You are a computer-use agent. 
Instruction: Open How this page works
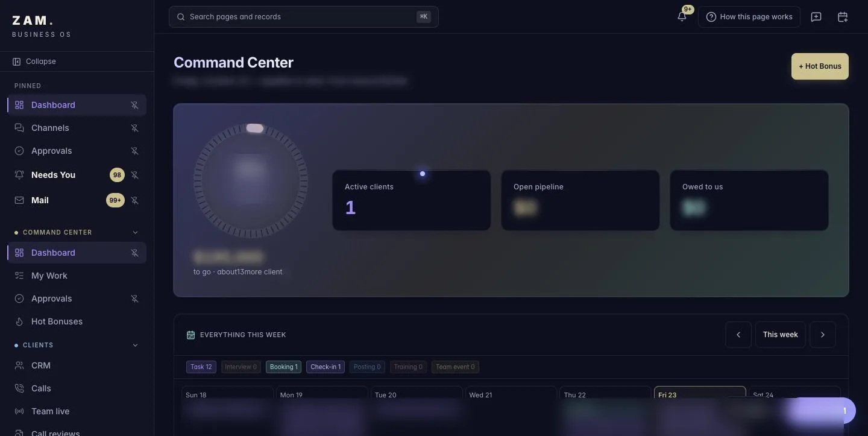click(749, 17)
